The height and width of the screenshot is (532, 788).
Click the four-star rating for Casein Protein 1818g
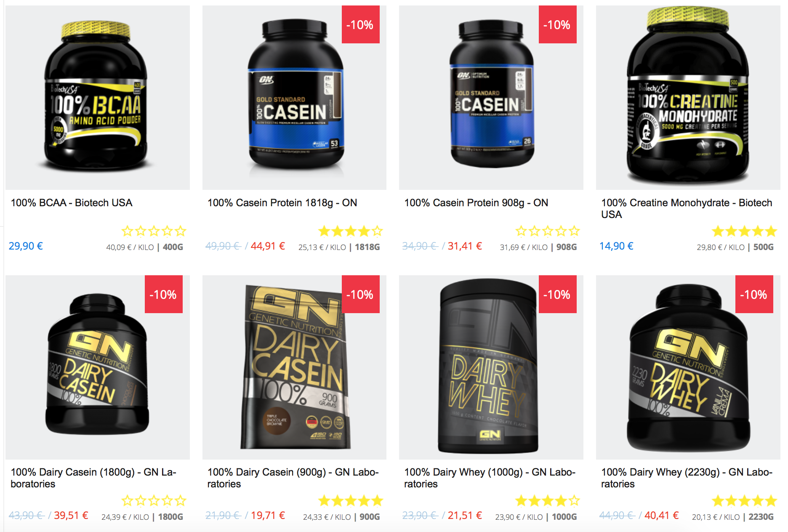pyautogui.click(x=351, y=231)
